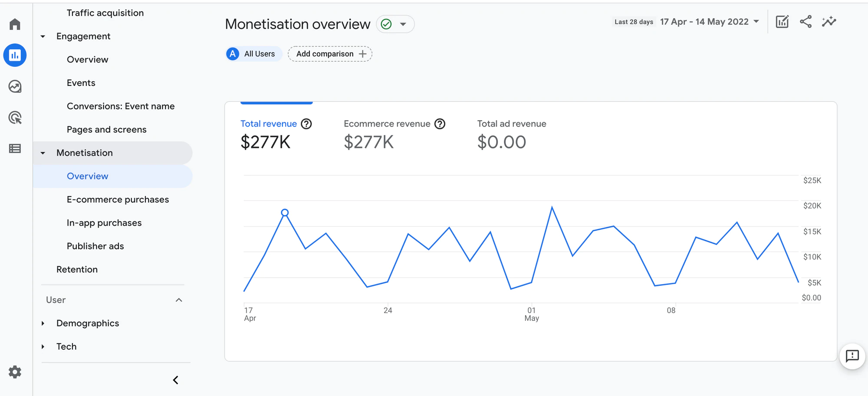Click the Add comparison button
This screenshot has width=868, height=396.
pyautogui.click(x=330, y=54)
